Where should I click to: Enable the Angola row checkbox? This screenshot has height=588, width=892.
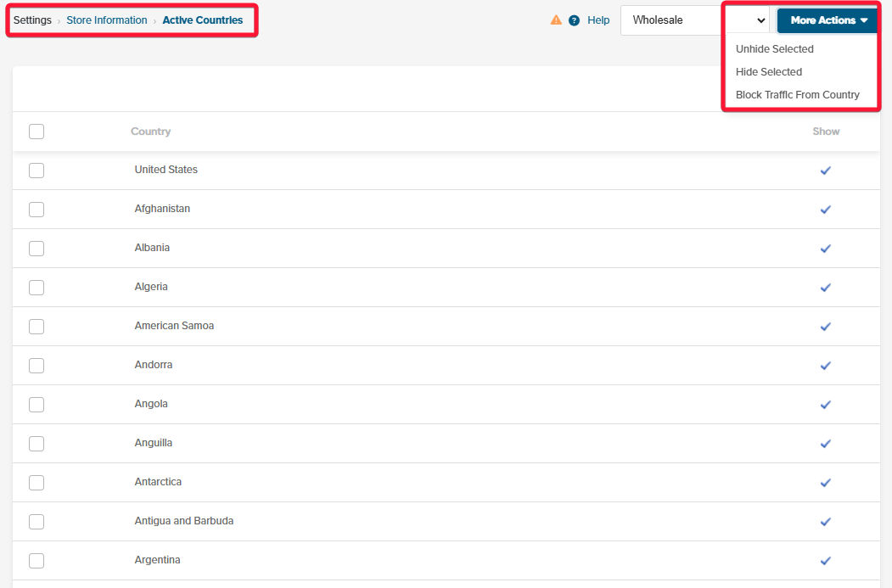[x=36, y=405]
